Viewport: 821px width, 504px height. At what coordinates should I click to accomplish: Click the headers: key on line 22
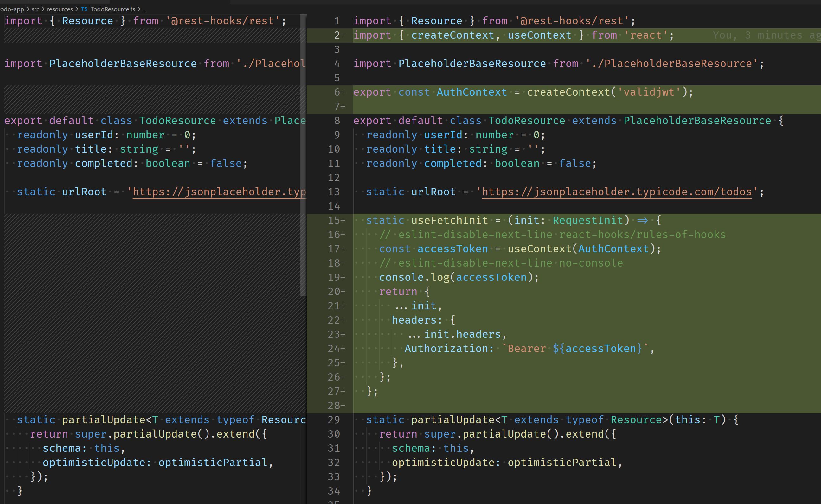417,320
